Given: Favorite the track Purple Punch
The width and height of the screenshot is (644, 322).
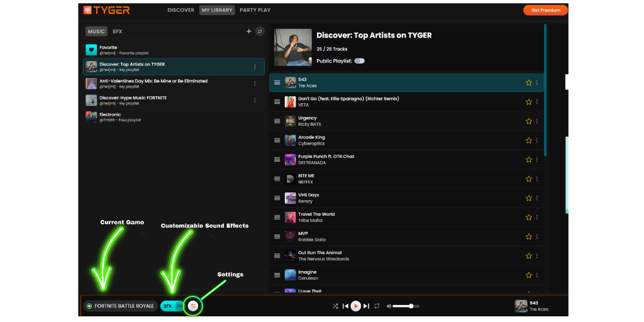Looking at the screenshot, I should [x=528, y=160].
